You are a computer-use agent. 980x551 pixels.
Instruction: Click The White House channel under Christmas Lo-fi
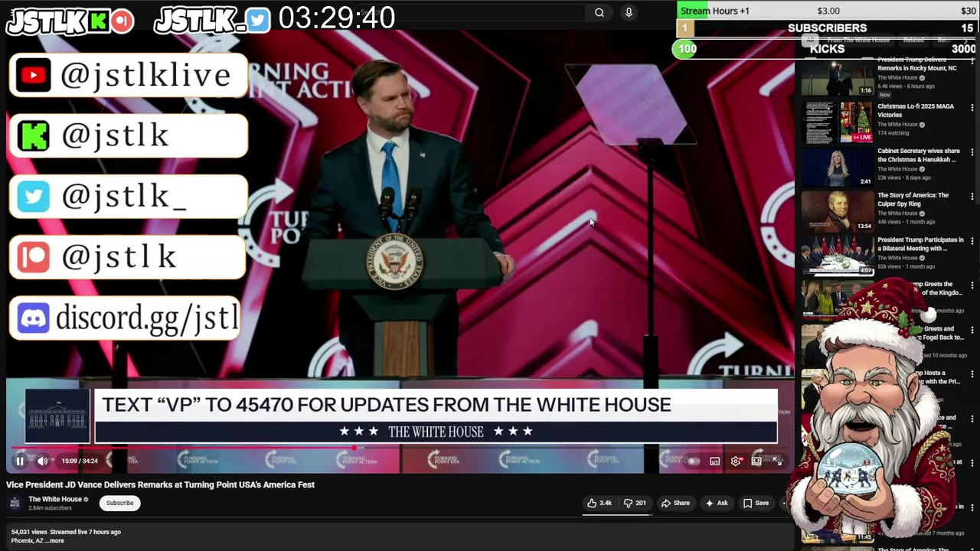[897, 124]
